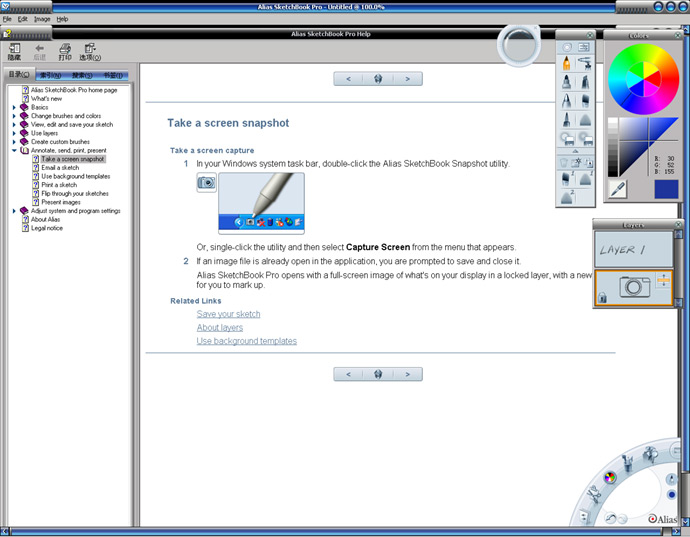Screen dimensions: 690x537
Task: Toggle the lock on the snapshot layer
Action: pyautogui.click(x=602, y=298)
